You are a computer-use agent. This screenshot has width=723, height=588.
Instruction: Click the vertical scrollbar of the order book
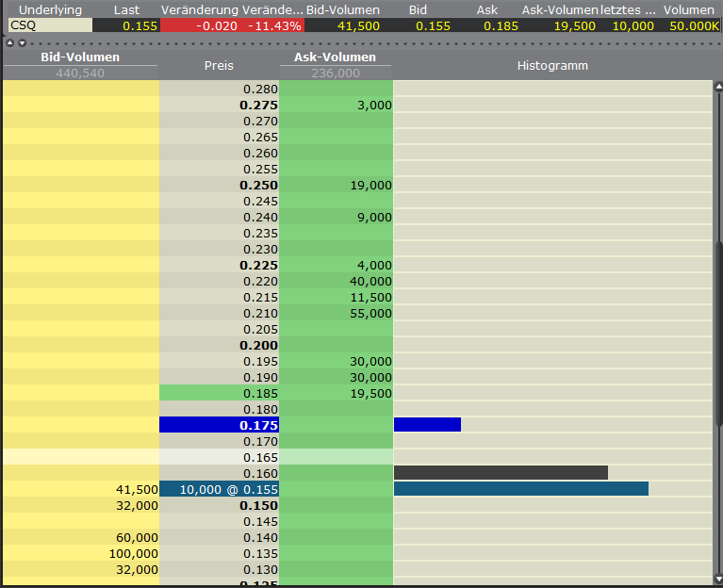click(718, 330)
